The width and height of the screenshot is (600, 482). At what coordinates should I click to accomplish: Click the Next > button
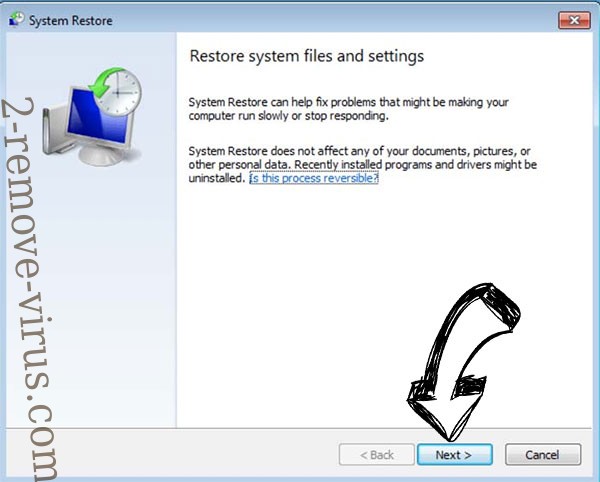click(454, 454)
